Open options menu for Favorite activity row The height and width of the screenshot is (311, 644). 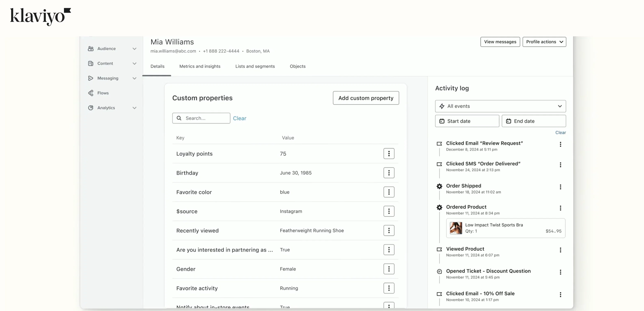[x=389, y=288]
